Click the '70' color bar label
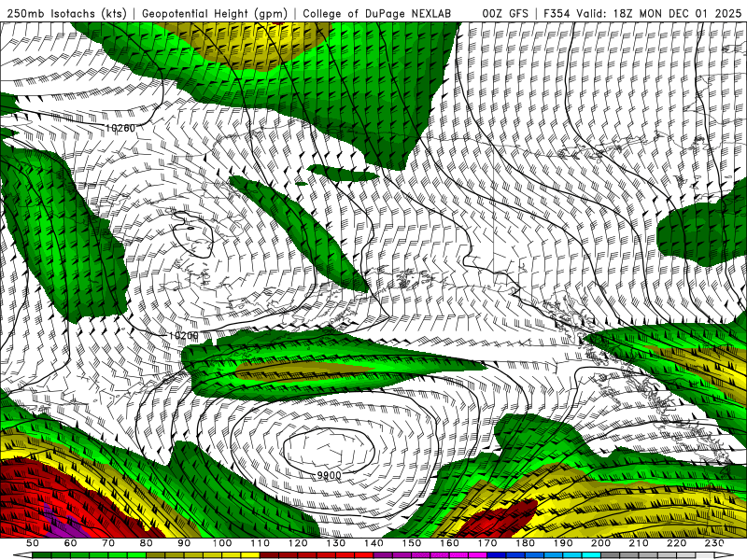Image resolution: width=747 pixels, height=560 pixels. click(x=108, y=543)
